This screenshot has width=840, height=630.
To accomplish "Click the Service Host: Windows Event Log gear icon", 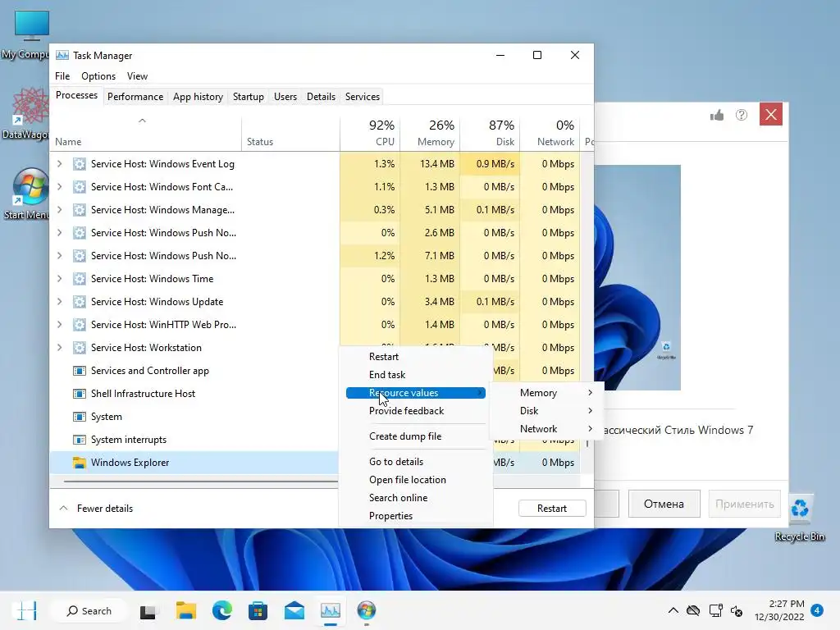I will click(80, 164).
